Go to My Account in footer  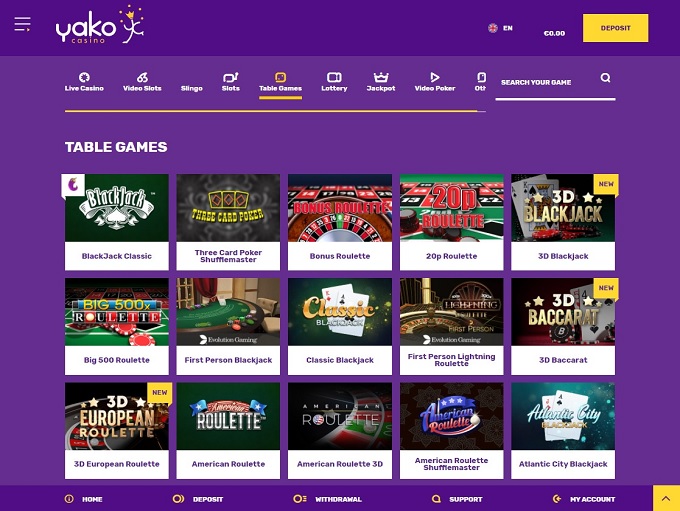[x=584, y=499]
